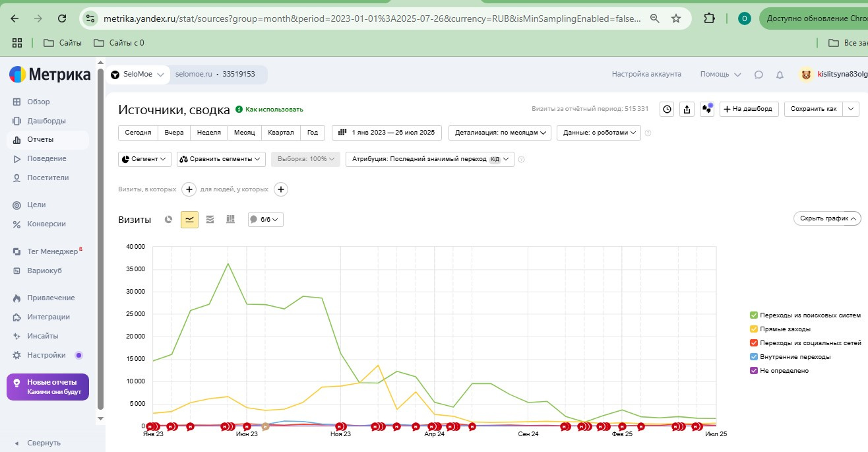Select the Неделя period

pyautogui.click(x=209, y=133)
